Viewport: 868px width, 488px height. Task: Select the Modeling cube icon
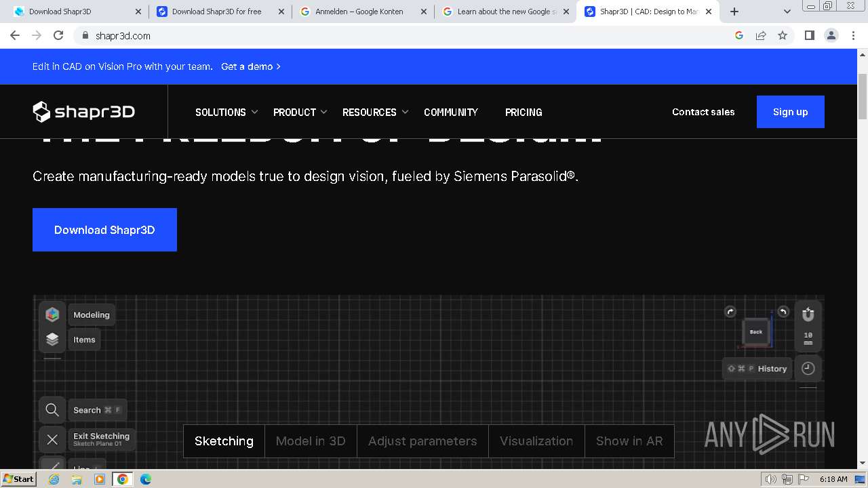click(52, 314)
